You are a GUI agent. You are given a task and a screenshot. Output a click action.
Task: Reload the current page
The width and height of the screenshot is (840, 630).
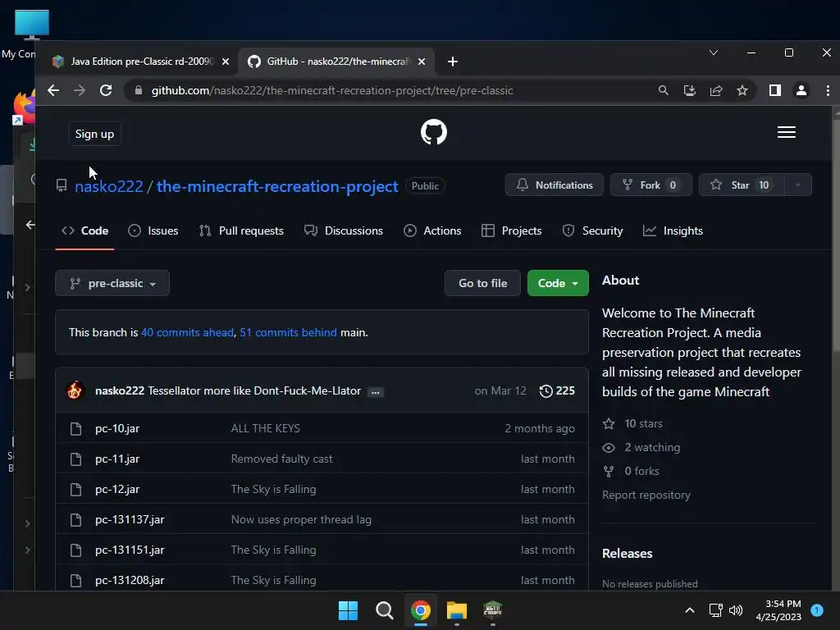(106, 90)
